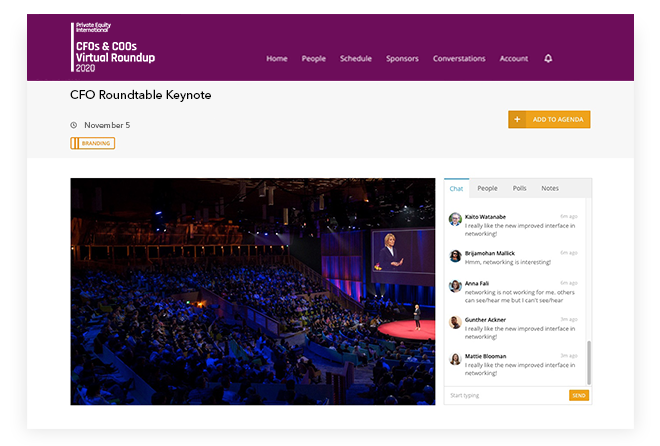Screen dimensions: 660x446
Task: Open Brijamohan Mallick's profile picture
Action: coord(455,255)
